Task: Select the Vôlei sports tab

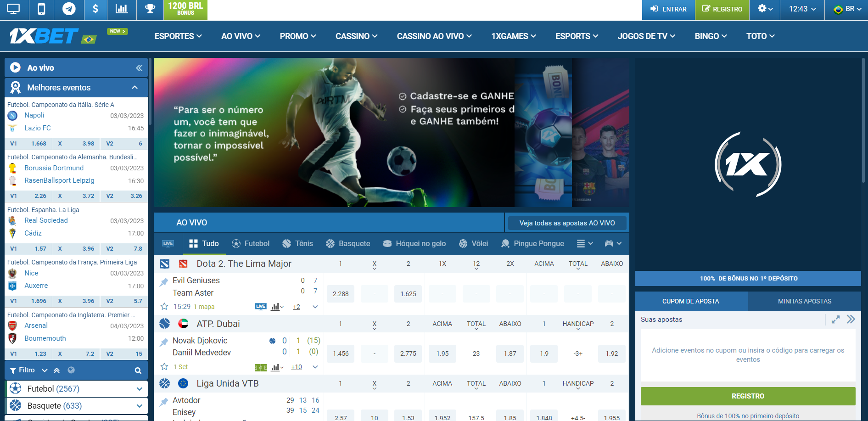Action: click(474, 244)
